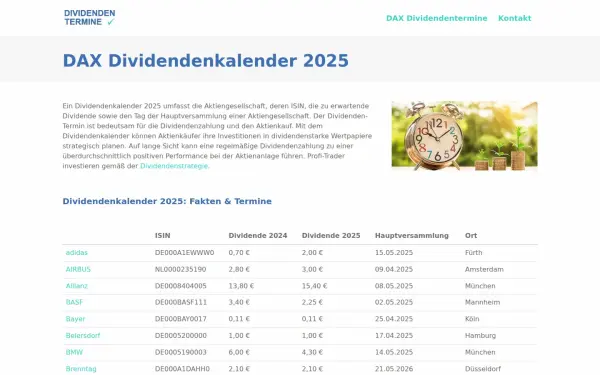
Task: Click the location Köln in Bayer row
Action: [472, 319]
